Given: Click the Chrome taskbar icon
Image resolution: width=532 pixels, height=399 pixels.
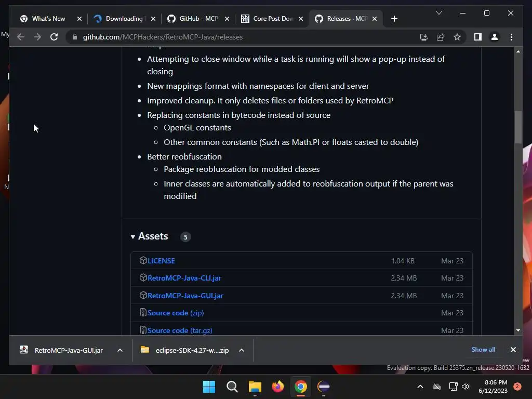Looking at the screenshot, I should pyautogui.click(x=301, y=387).
